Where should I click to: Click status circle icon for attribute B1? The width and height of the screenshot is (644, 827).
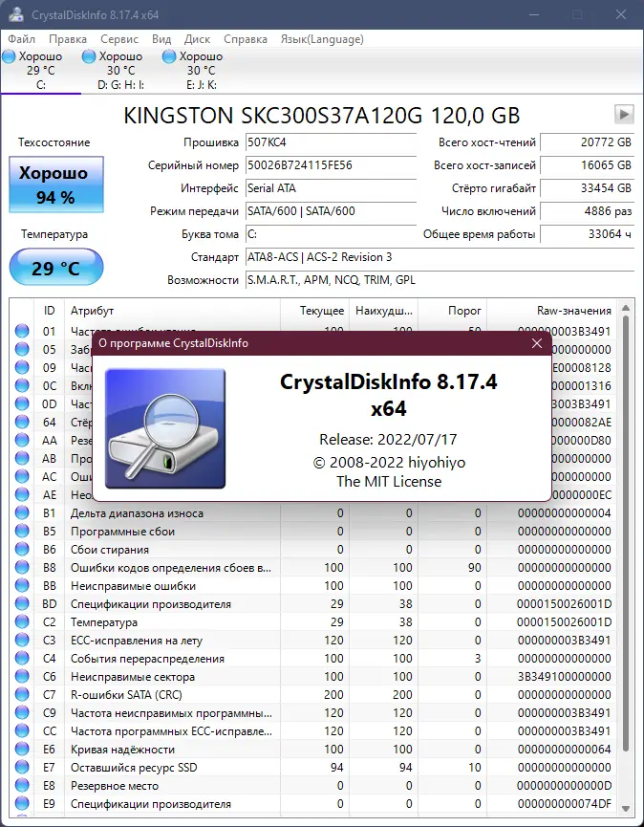22,513
